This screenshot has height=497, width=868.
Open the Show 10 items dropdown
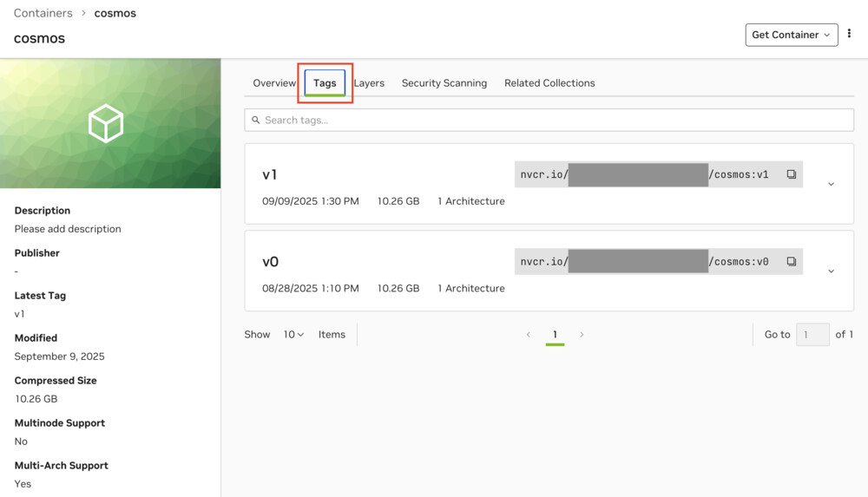click(293, 335)
